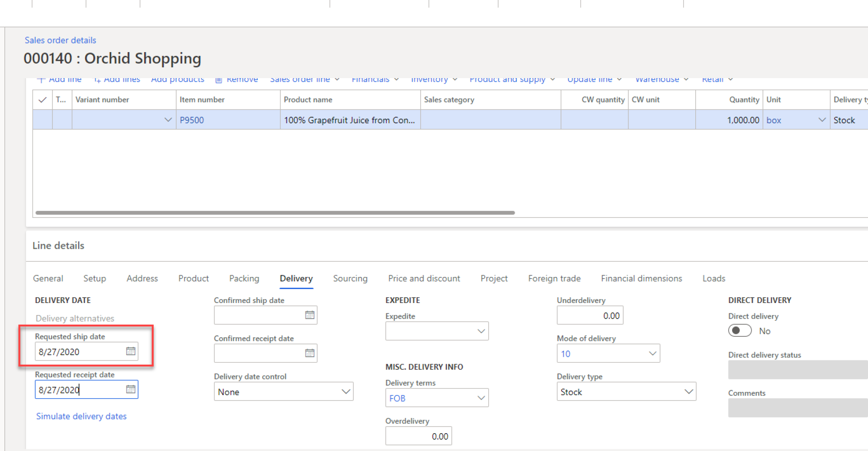This screenshot has width=868, height=451.
Task: Click the Underdelivery value field
Action: 590,316
